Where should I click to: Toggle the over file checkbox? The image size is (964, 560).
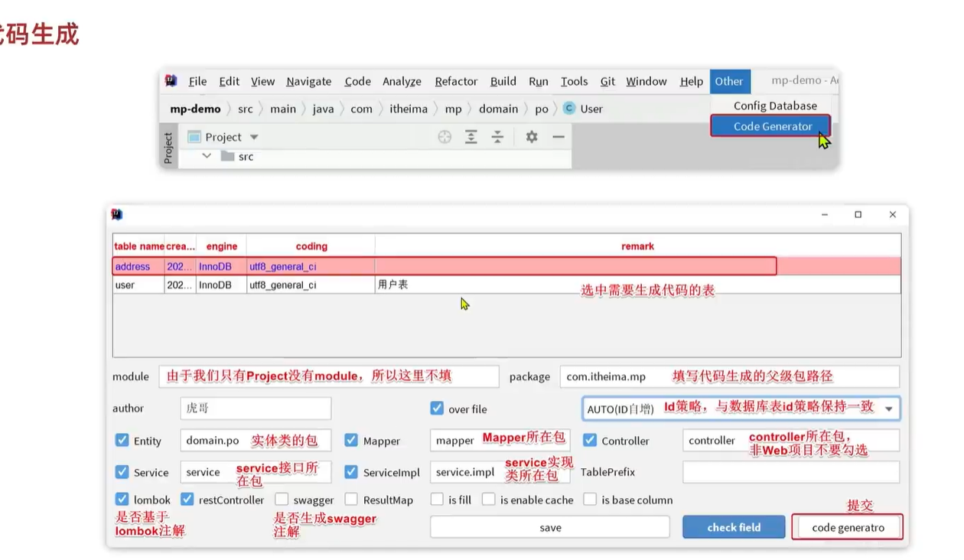(x=437, y=409)
